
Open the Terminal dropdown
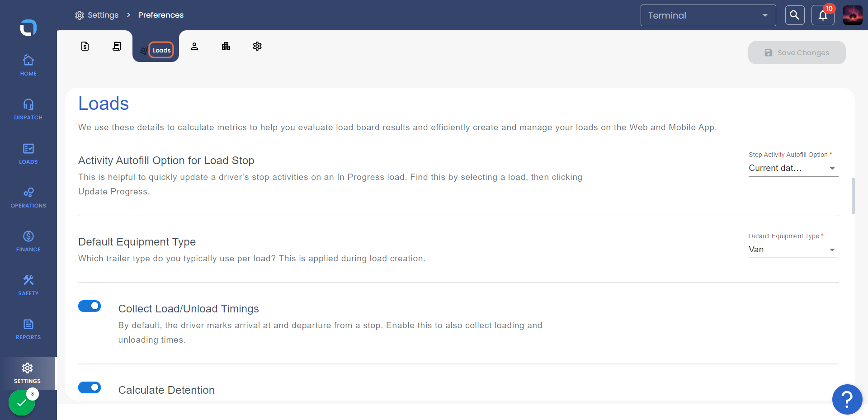708,15
